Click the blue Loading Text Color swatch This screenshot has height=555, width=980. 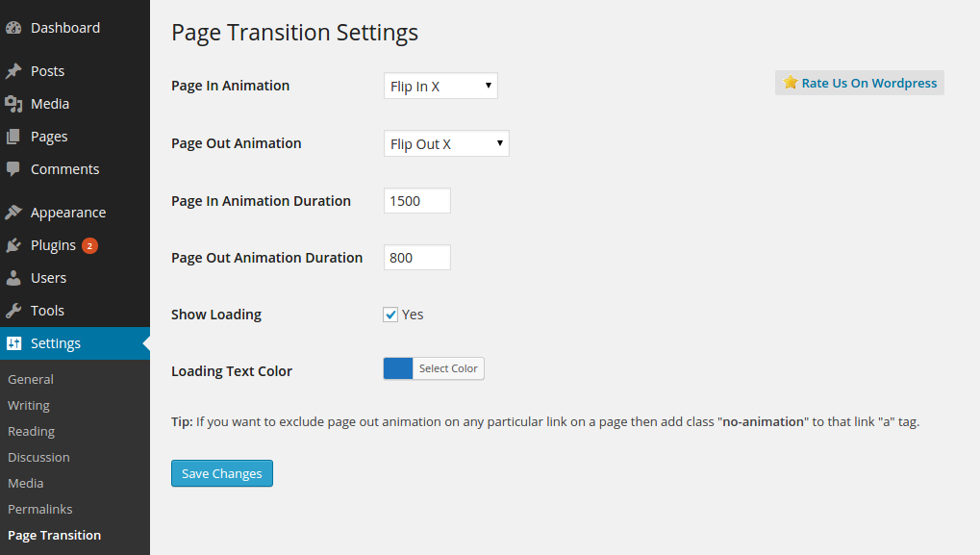click(x=398, y=368)
